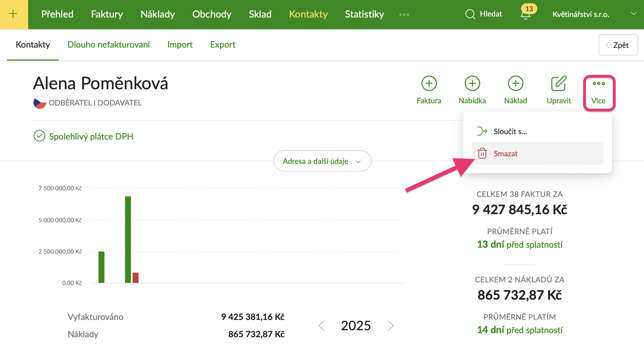Viewport: 644px width, 357px height.
Task: Click the tallest green chart bar
Action: coord(128,240)
